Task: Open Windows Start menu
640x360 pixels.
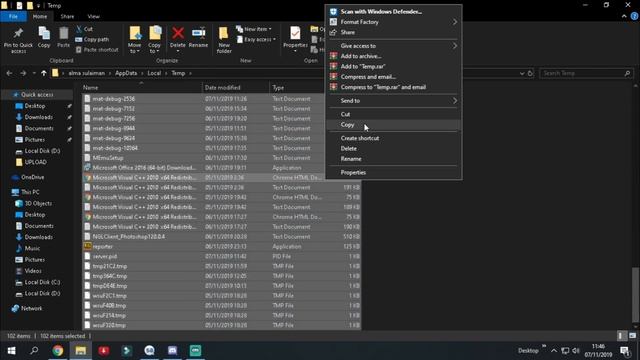Action: coord(11,351)
